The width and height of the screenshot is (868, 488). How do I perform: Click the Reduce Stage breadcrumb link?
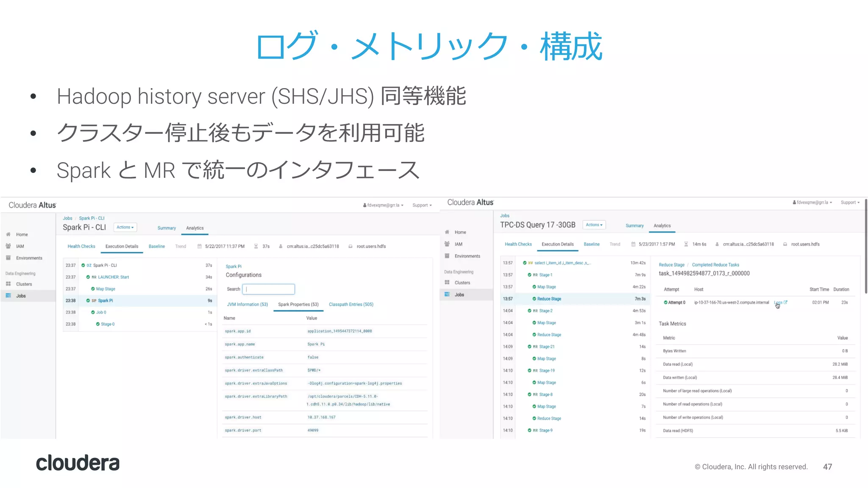click(x=671, y=265)
